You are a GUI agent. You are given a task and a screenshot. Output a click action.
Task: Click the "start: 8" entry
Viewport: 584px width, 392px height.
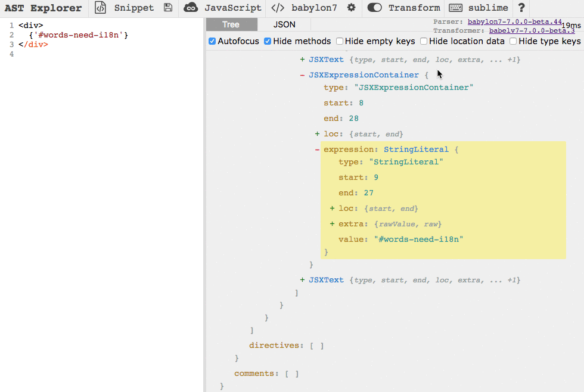pos(343,103)
